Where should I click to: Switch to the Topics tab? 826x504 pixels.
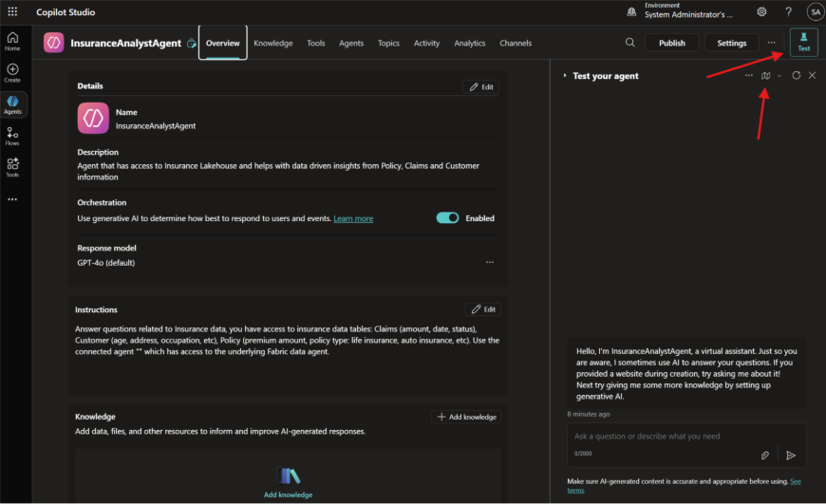(x=388, y=43)
